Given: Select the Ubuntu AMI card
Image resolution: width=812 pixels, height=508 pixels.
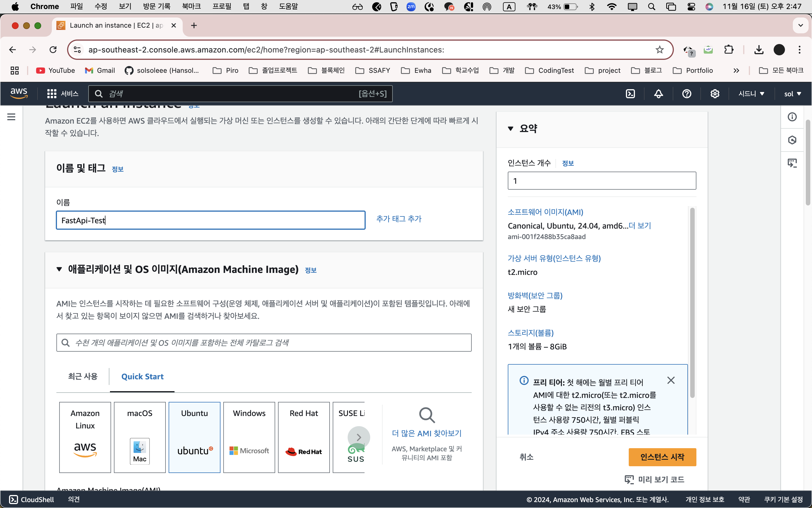Looking at the screenshot, I should pyautogui.click(x=195, y=437).
